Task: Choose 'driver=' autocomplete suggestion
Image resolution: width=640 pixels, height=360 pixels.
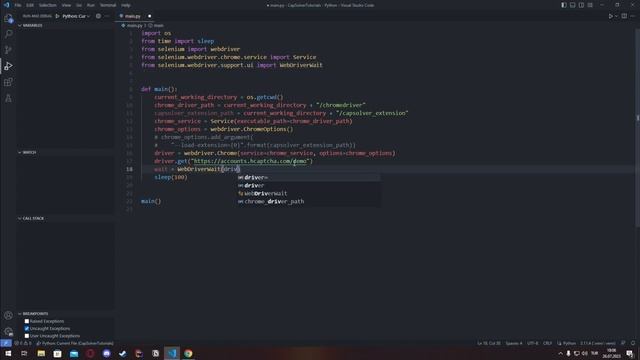Action: pyautogui.click(x=309, y=178)
